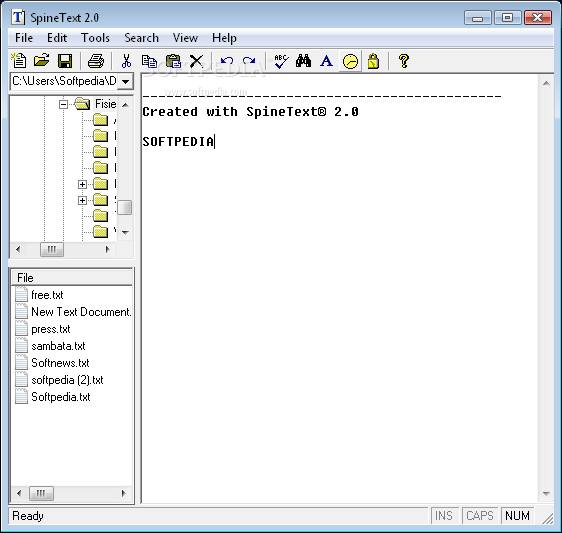
Task: Click the folder tree vertical scrollbar down arrow
Action: click(125, 233)
